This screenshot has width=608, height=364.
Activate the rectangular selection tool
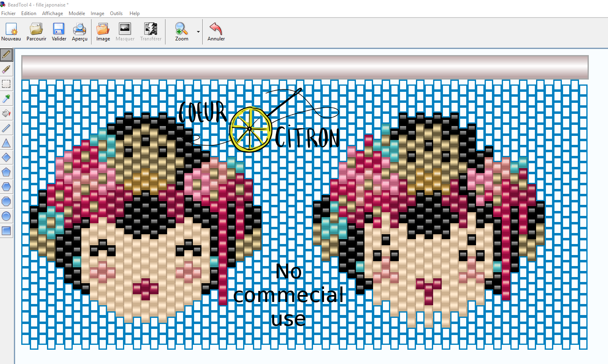coord(6,84)
